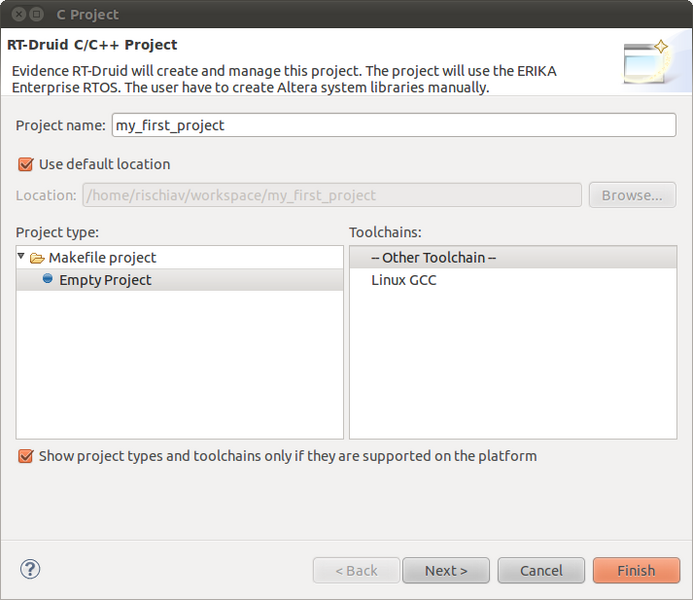Viewport: 693px width, 600px height.
Task: Select the Makefile project tree item
Action: pyautogui.click(x=102, y=258)
